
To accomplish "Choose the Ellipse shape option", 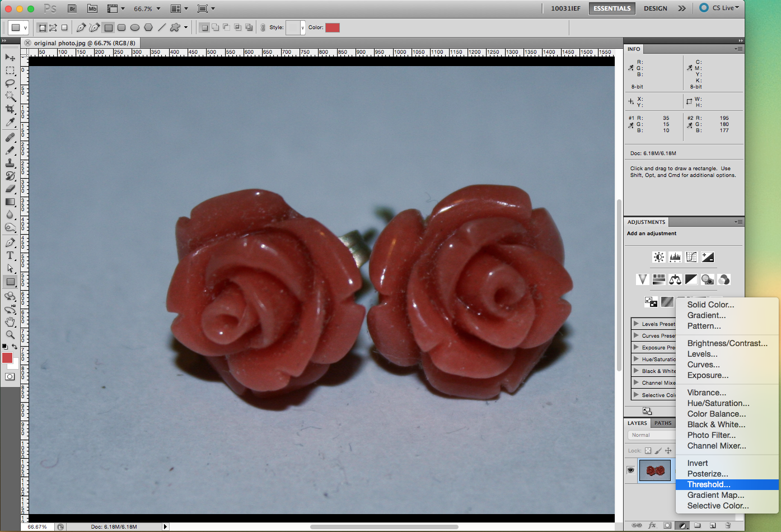I will 135,27.
